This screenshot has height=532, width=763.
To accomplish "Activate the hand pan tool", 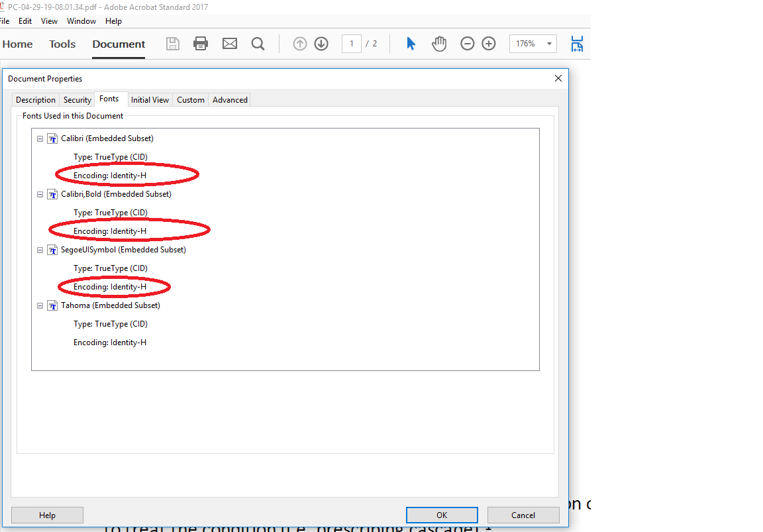I will click(439, 44).
